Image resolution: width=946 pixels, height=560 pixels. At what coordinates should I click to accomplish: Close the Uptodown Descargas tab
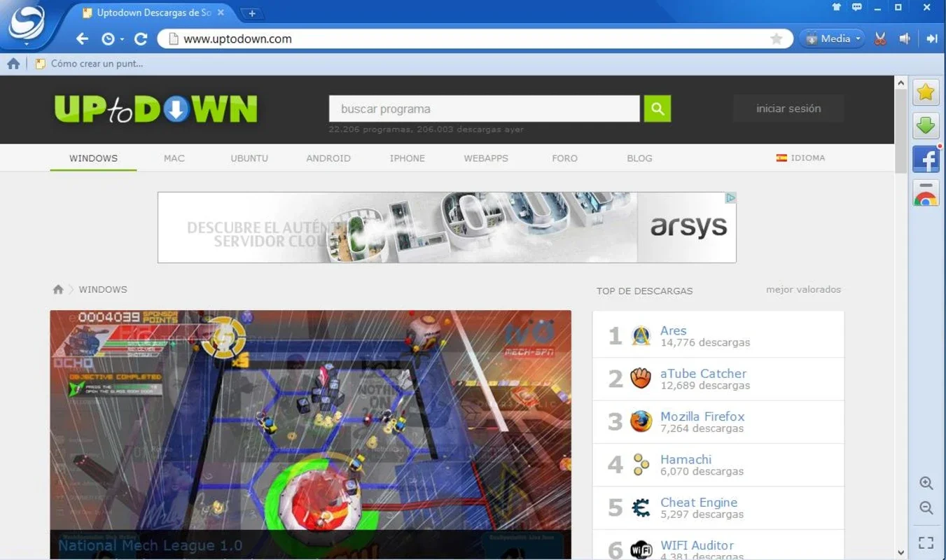click(221, 13)
